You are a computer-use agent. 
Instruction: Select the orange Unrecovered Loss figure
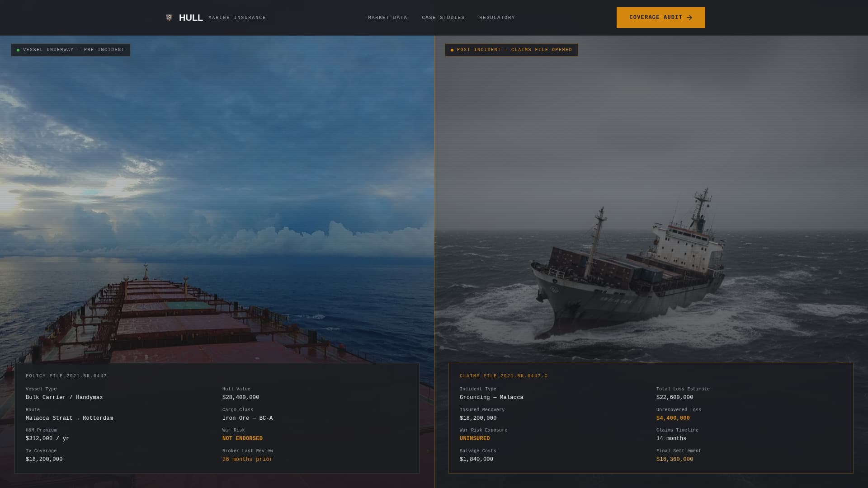tap(672, 418)
